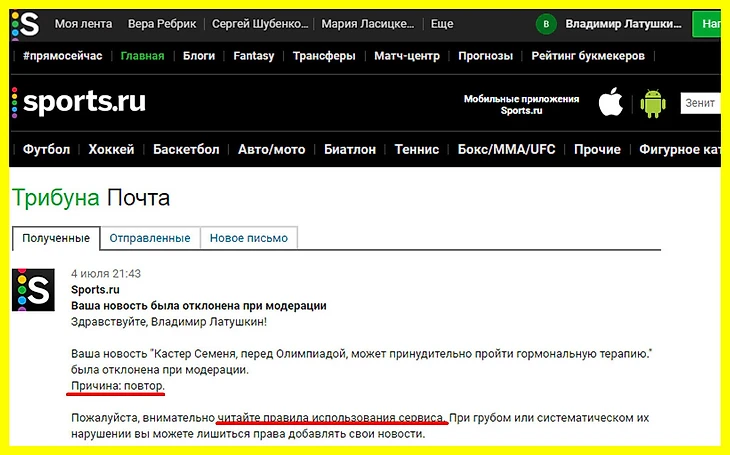Open #прямосейчас section
The image size is (730, 455).
pos(62,56)
